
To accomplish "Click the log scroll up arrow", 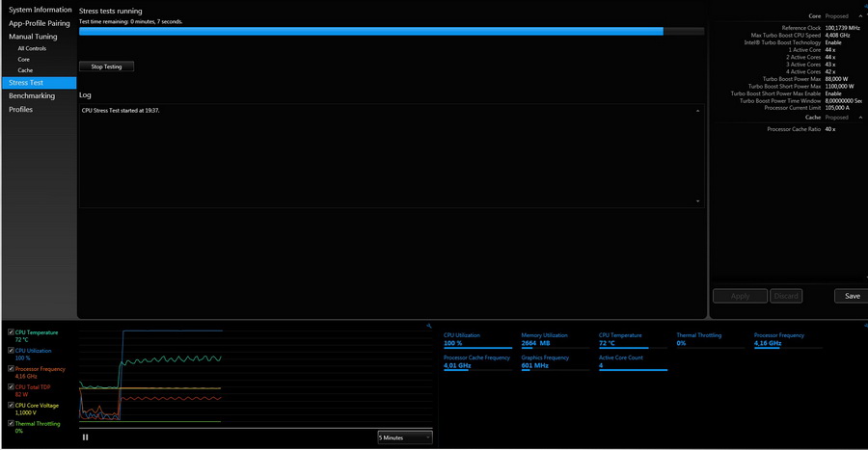I will click(697, 111).
